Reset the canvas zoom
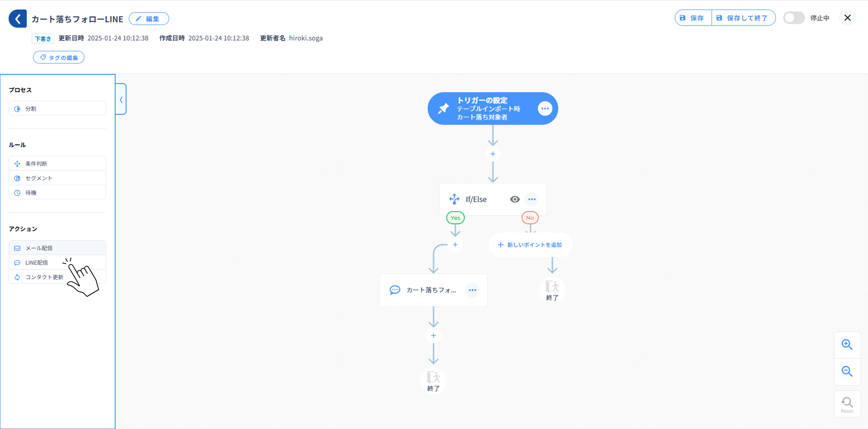 [847, 404]
